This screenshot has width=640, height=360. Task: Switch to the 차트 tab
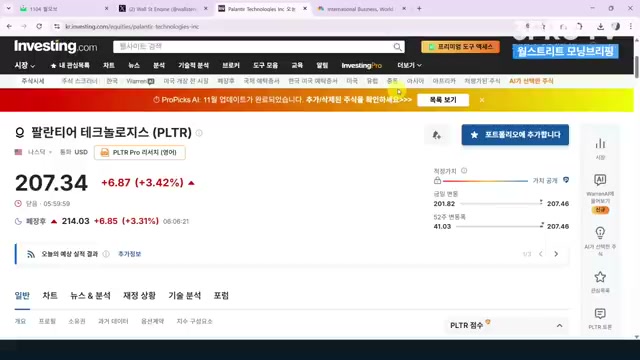pyautogui.click(x=50, y=296)
